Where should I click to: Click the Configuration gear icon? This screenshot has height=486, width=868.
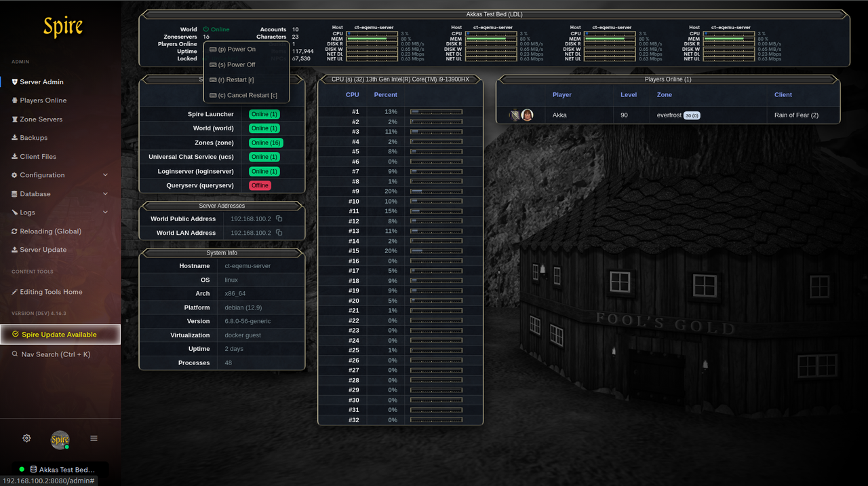15,175
